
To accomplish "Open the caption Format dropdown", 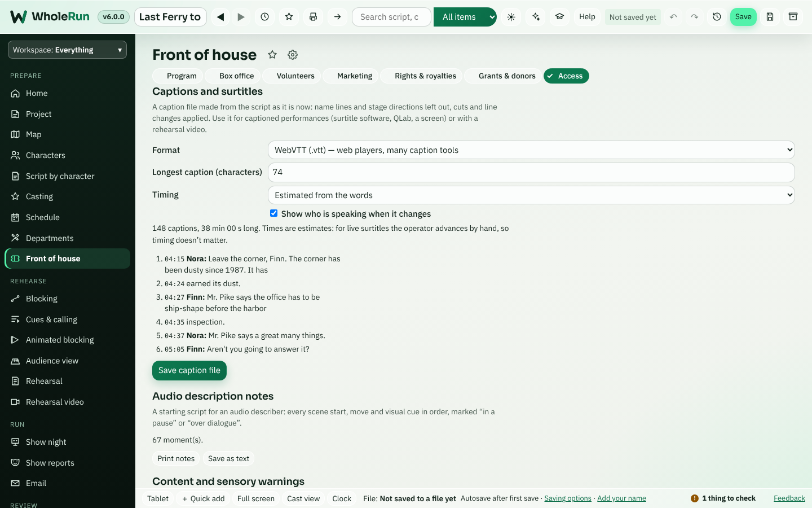I will click(531, 150).
